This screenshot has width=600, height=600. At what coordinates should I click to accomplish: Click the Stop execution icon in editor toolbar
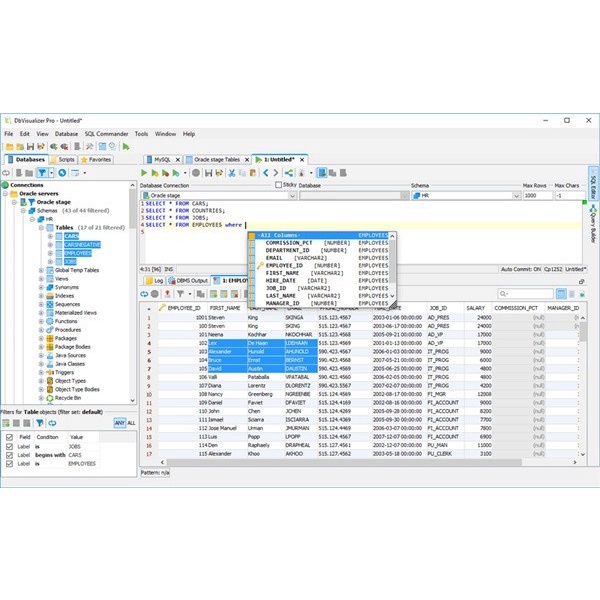pyautogui.click(x=197, y=172)
